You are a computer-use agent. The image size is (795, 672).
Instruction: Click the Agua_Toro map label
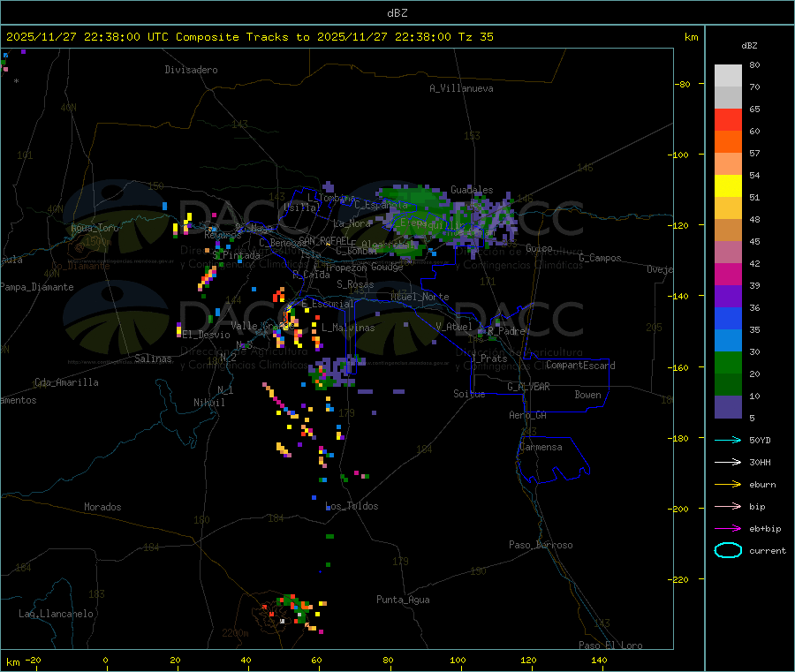coord(95,228)
